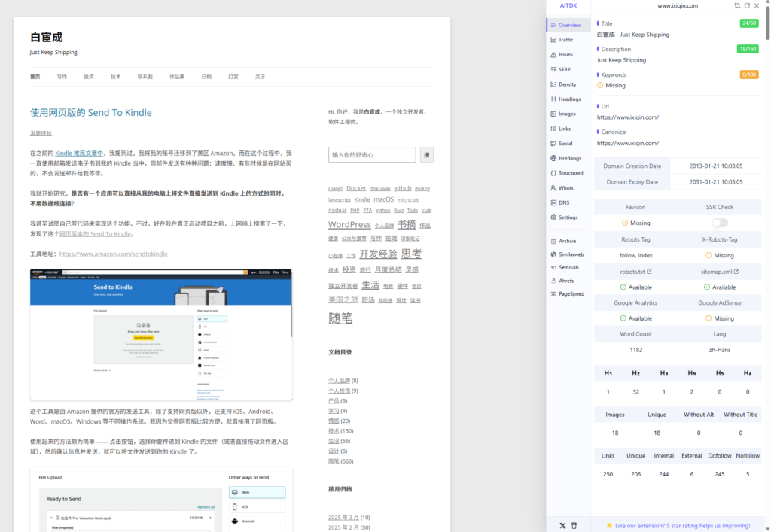
Task: Open the 归档 menu item
Action: [206, 76]
